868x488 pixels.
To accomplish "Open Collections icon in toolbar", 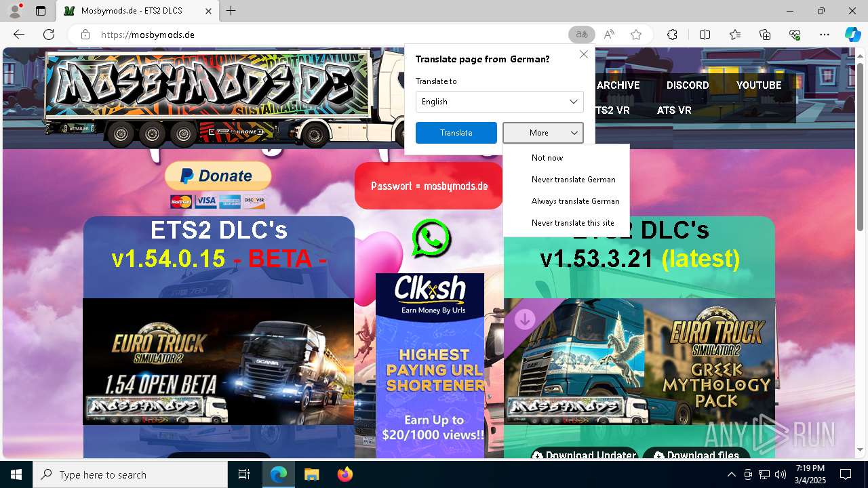I will [x=765, y=35].
